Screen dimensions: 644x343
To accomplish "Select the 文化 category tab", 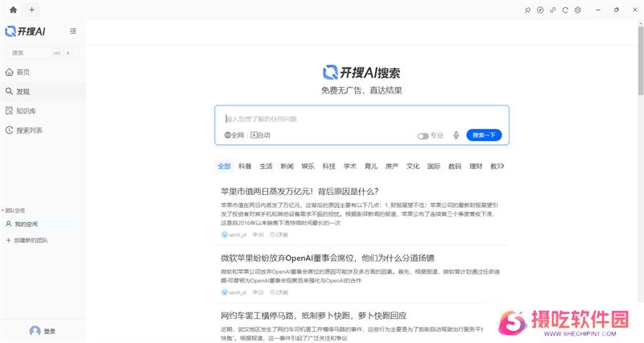I will 413,166.
